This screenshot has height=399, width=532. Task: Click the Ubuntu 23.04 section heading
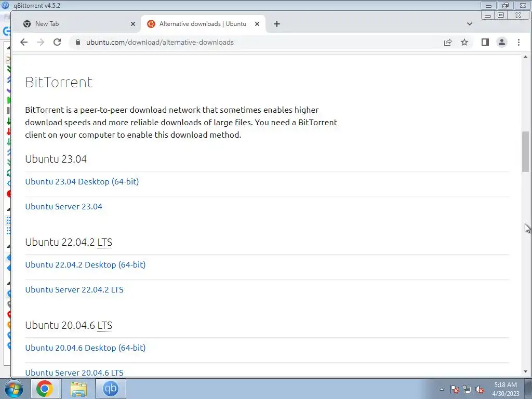pos(56,159)
